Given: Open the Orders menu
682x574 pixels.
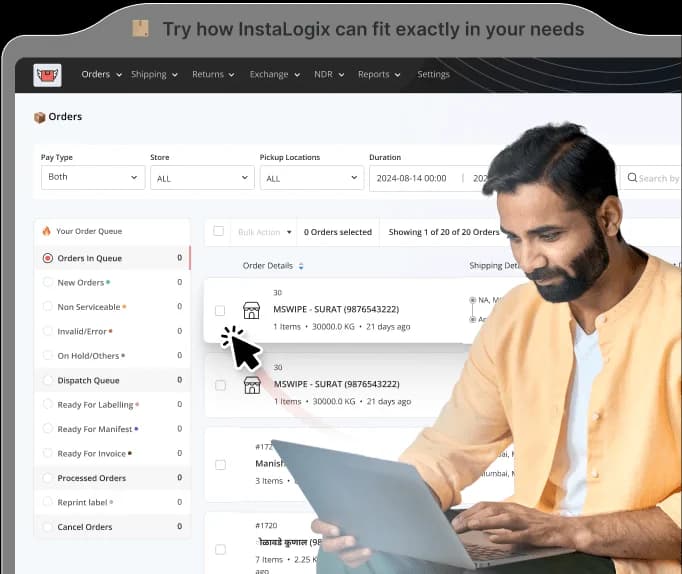Looking at the screenshot, I should click(x=101, y=74).
